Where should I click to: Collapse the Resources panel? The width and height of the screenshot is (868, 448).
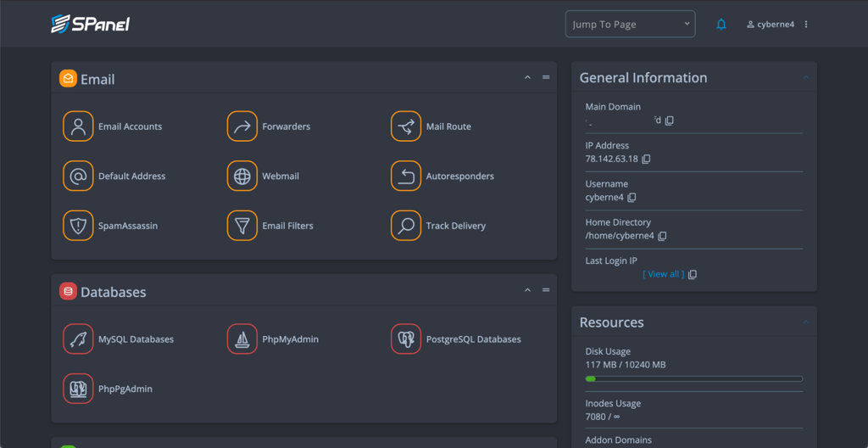[806, 322]
